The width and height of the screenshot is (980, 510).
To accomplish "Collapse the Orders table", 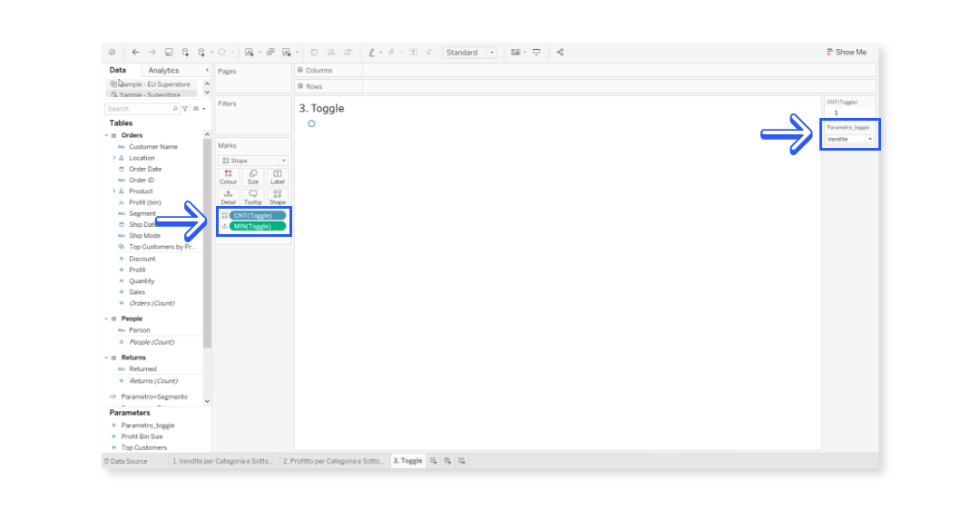I will click(106, 135).
